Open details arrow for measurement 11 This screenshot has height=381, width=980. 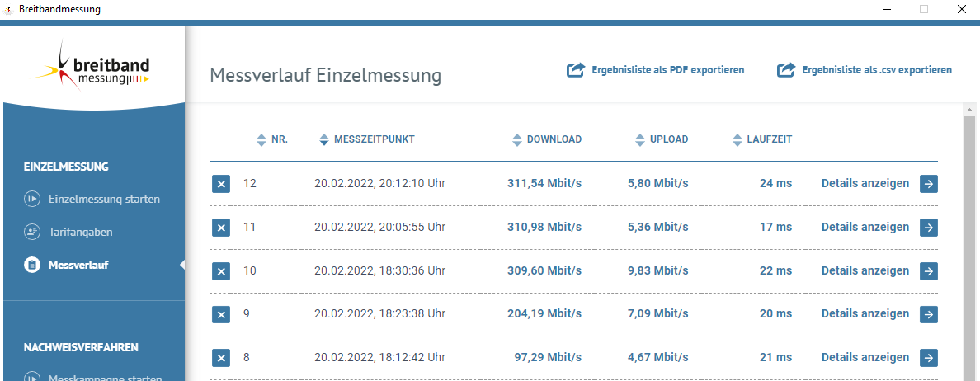pos(929,228)
